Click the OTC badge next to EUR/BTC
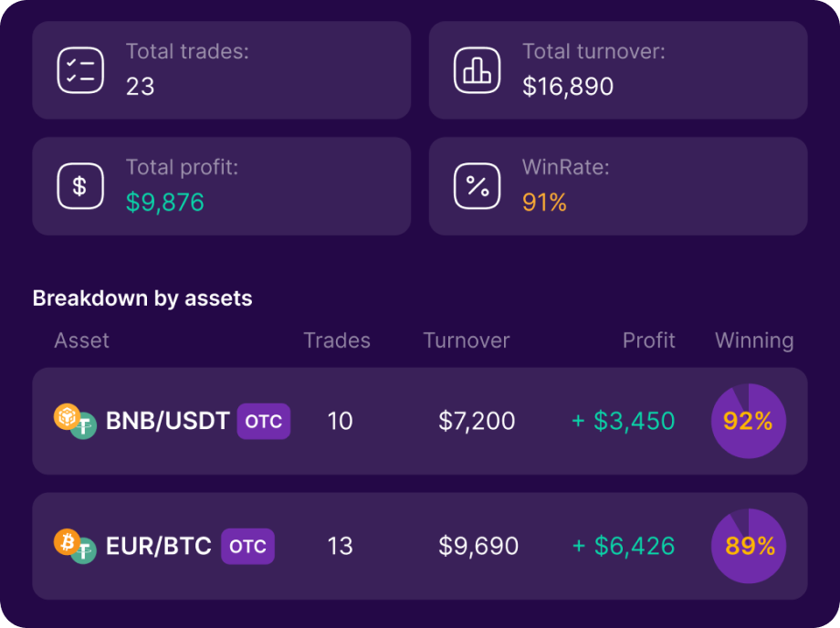 coord(247,547)
